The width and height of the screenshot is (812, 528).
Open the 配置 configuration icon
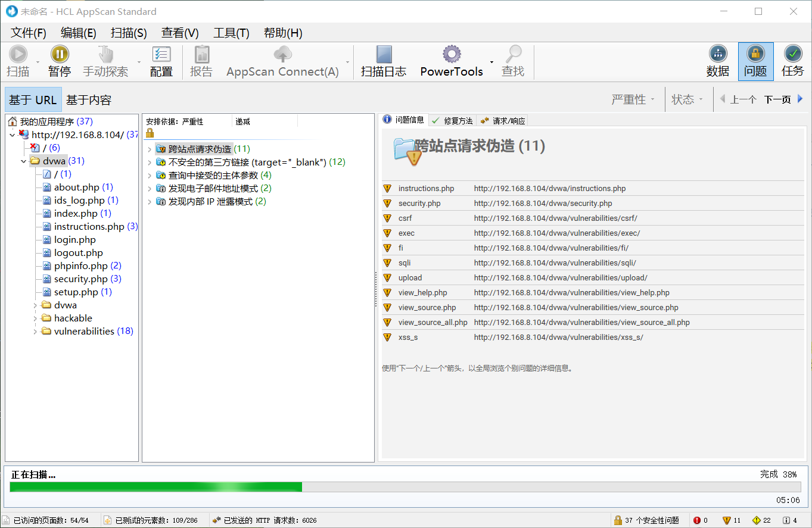pyautogui.click(x=161, y=54)
